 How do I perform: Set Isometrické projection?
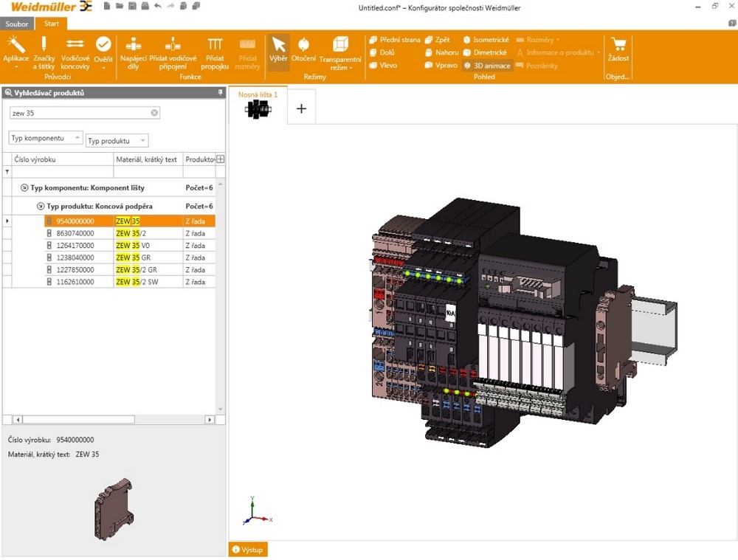point(486,40)
